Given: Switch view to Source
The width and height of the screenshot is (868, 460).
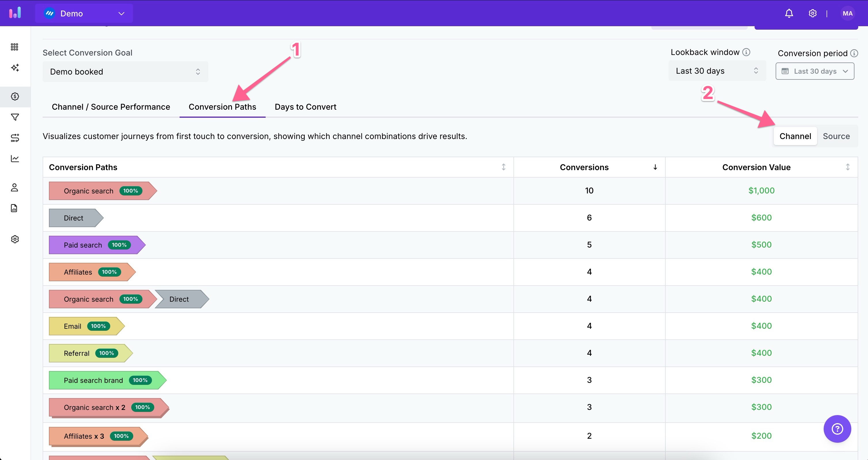Looking at the screenshot, I should (x=836, y=136).
